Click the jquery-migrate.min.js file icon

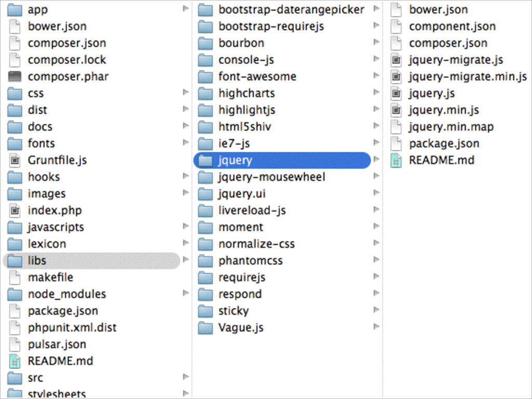pos(396,77)
